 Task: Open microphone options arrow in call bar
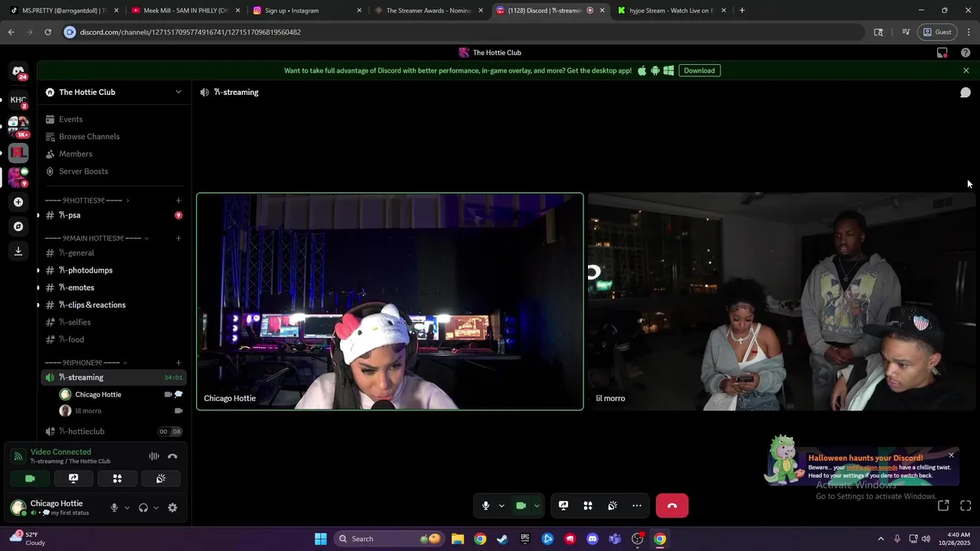(x=501, y=506)
